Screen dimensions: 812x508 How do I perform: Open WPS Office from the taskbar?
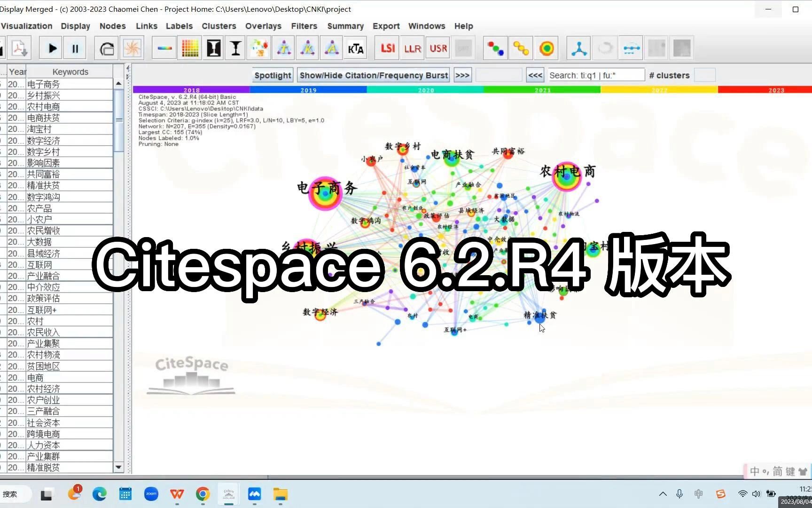point(177,494)
